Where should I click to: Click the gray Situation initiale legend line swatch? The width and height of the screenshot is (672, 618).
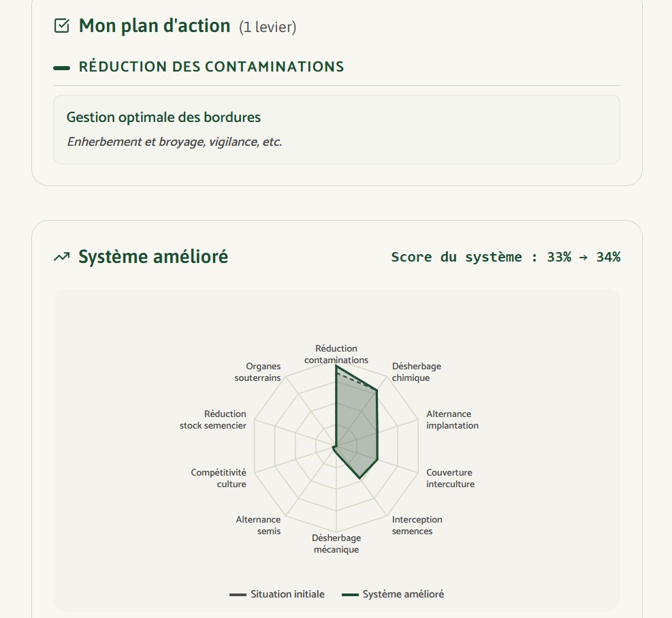238,594
